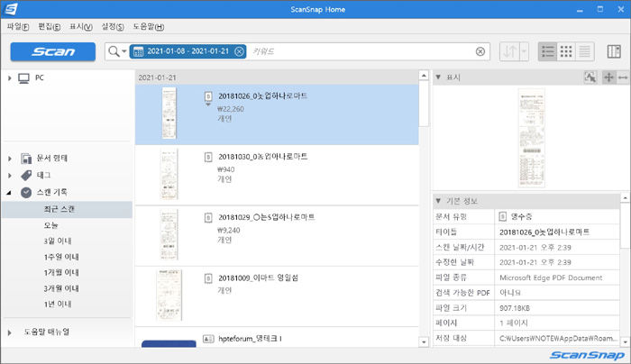
Task: Click the calendar icon in the date filter
Action: [139, 51]
